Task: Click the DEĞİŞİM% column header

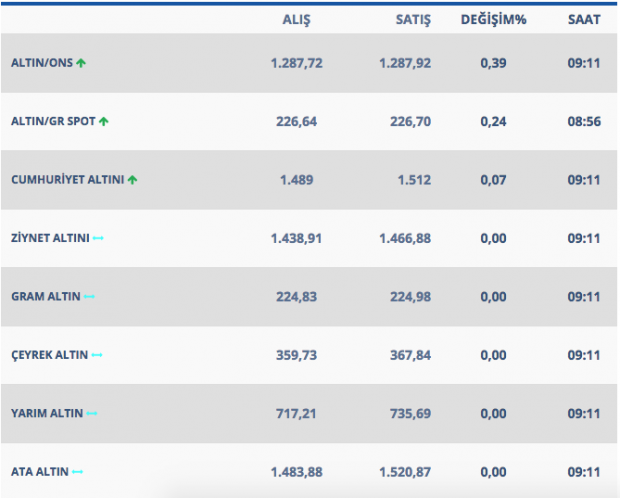Action: (x=494, y=19)
